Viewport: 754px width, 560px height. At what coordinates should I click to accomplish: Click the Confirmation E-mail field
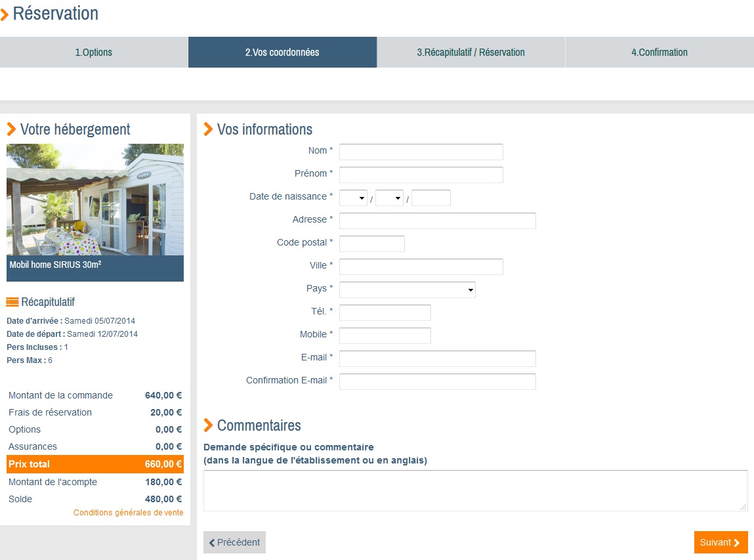click(438, 381)
